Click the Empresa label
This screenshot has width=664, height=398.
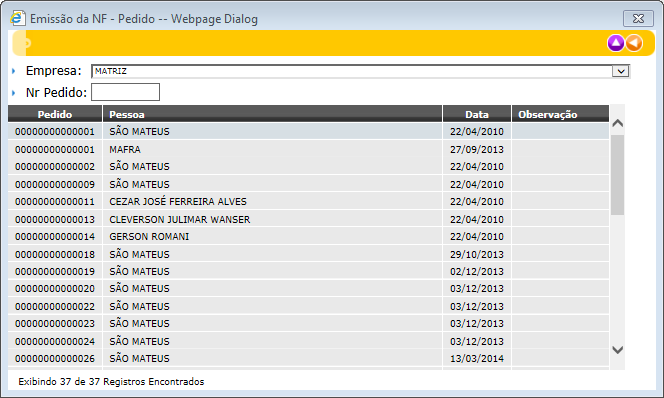pyautogui.click(x=53, y=71)
